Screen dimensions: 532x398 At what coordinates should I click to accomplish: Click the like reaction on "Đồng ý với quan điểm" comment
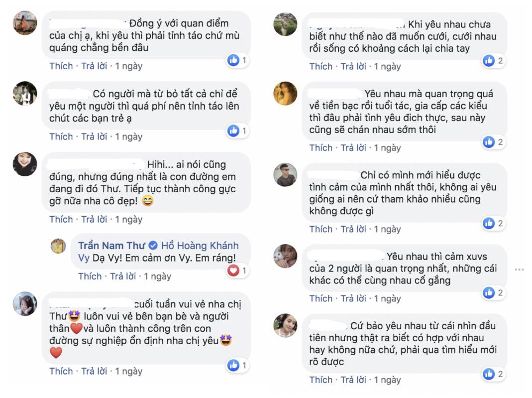tap(233, 60)
